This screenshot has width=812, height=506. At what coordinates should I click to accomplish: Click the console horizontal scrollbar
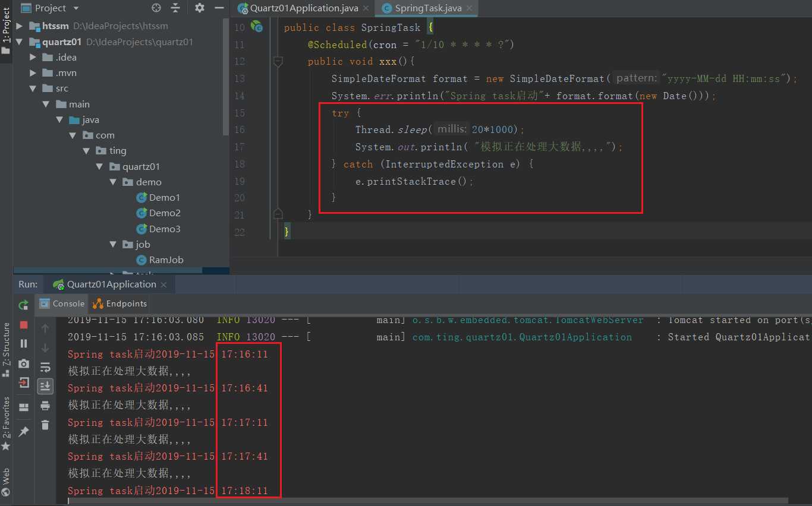[428, 501]
